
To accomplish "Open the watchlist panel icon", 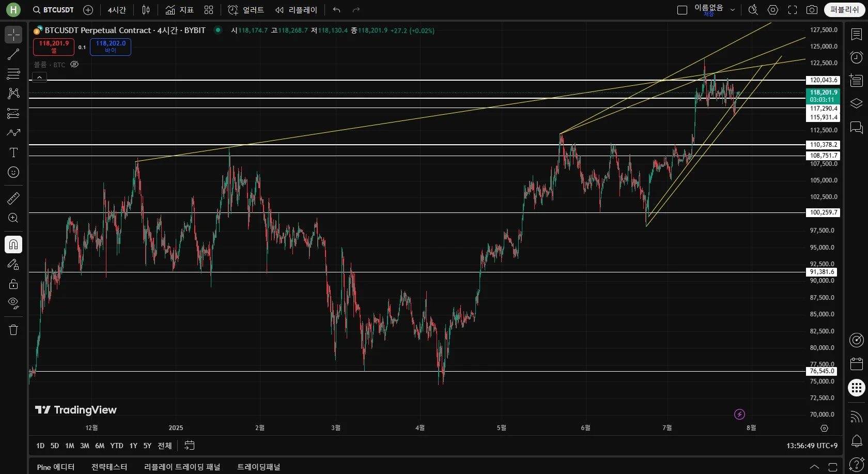I will click(857, 35).
